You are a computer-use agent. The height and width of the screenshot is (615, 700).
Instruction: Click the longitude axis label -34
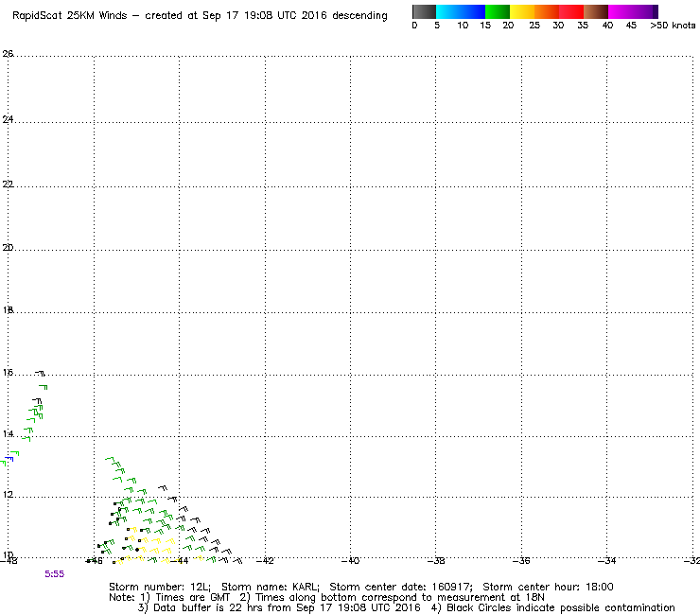coord(606,561)
